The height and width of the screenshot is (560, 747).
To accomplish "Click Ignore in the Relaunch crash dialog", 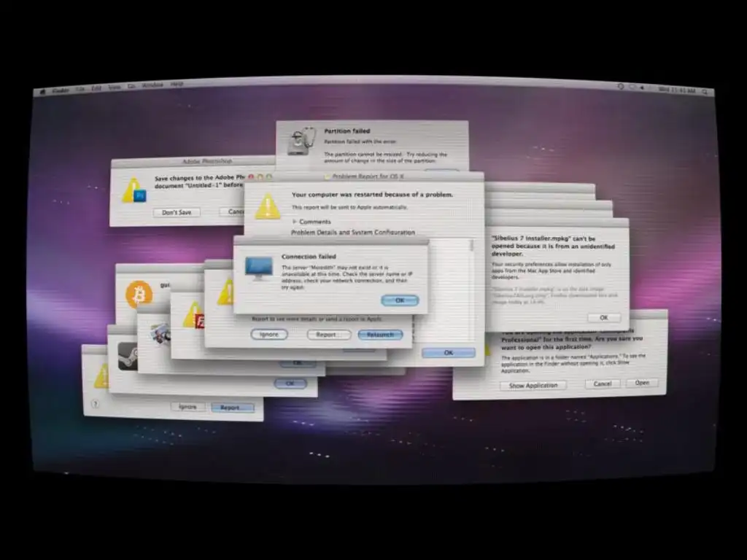I will (x=269, y=334).
